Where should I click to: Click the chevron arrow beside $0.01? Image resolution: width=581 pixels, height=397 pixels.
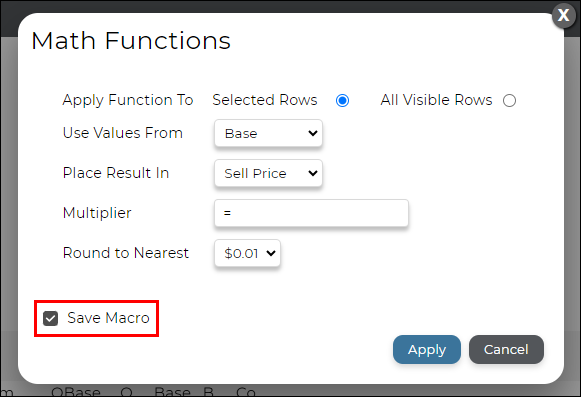pos(271,253)
